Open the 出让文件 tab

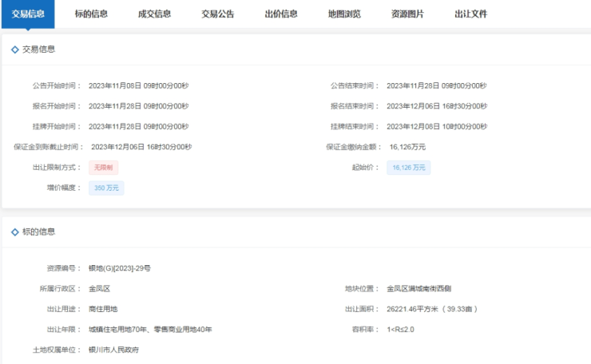(x=470, y=14)
